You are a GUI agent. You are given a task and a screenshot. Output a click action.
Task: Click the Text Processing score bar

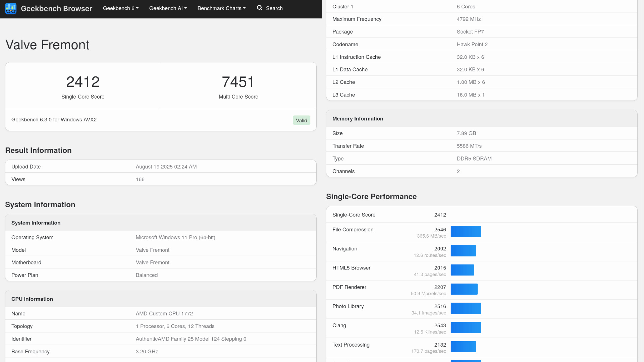tap(463, 347)
